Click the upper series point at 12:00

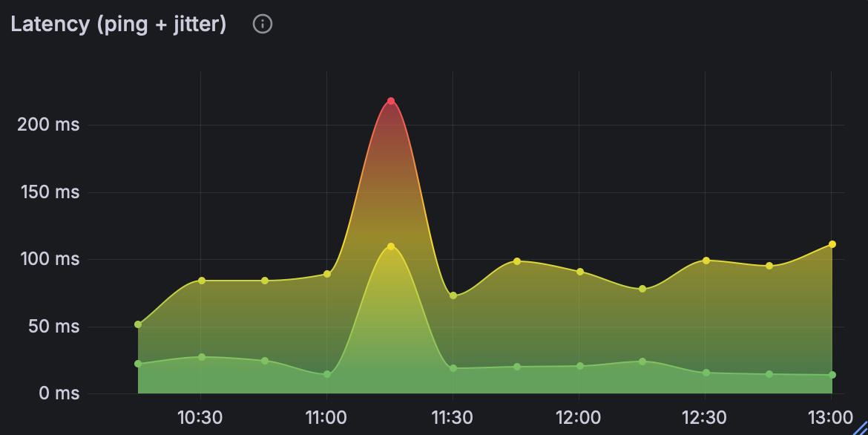[x=579, y=272]
